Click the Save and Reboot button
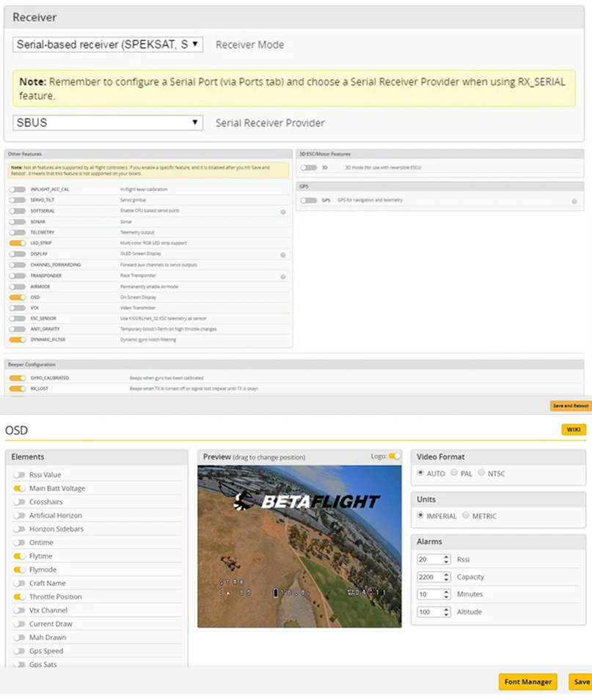The image size is (592, 700). tap(571, 406)
